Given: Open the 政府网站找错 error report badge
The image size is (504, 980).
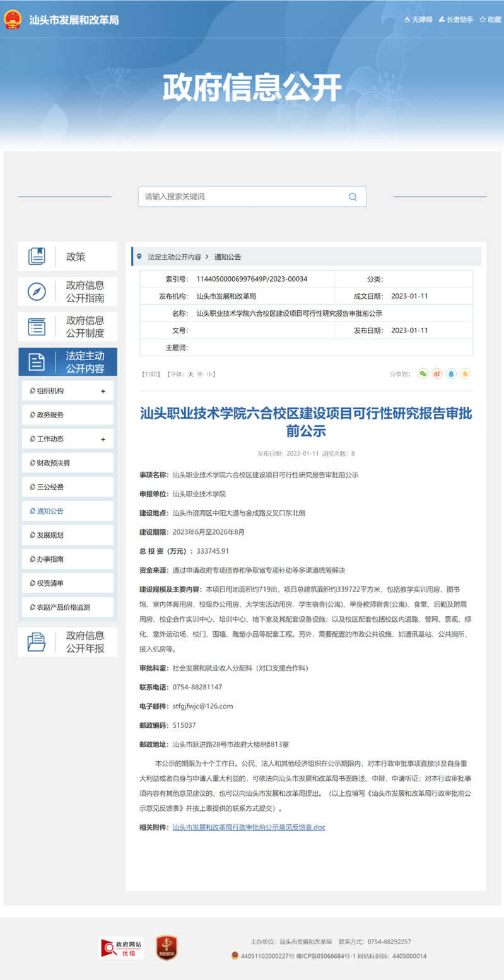Looking at the screenshot, I should coord(121,948).
